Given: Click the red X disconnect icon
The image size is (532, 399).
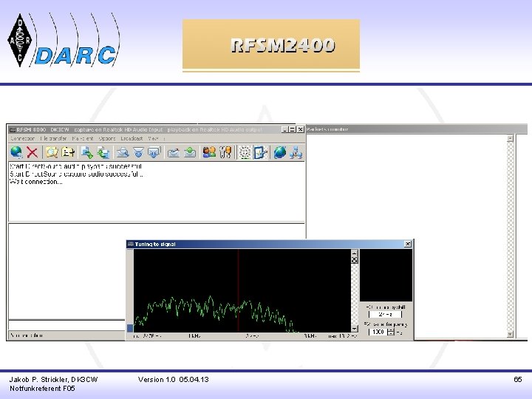Looking at the screenshot, I should tap(33, 152).
